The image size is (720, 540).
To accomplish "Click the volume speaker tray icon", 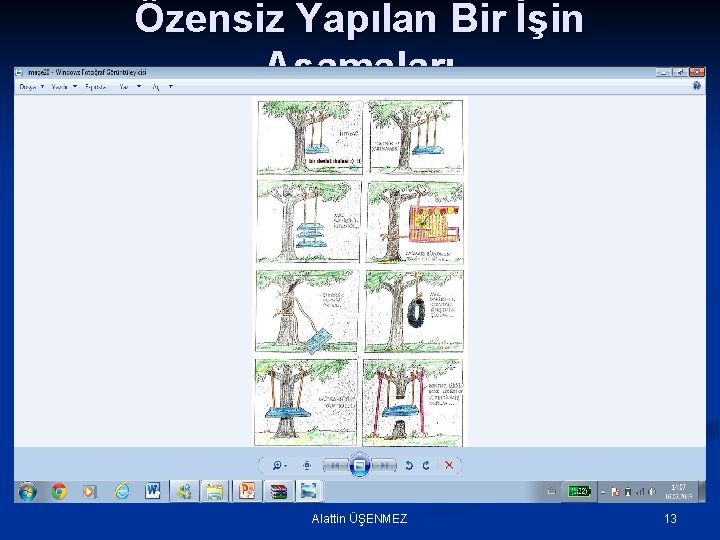I will (x=652, y=492).
